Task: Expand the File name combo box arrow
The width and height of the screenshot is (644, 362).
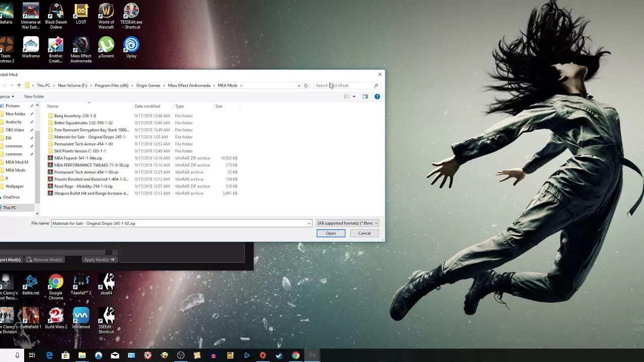Action: (309, 223)
